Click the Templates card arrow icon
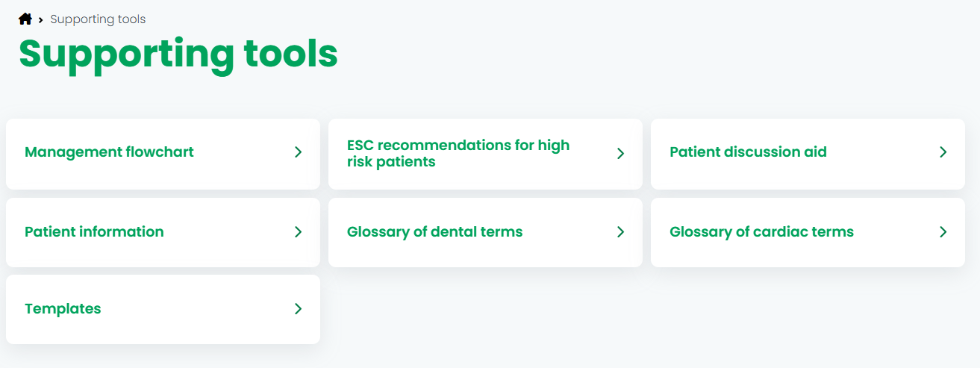This screenshot has height=368, width=980. [298, 309]
